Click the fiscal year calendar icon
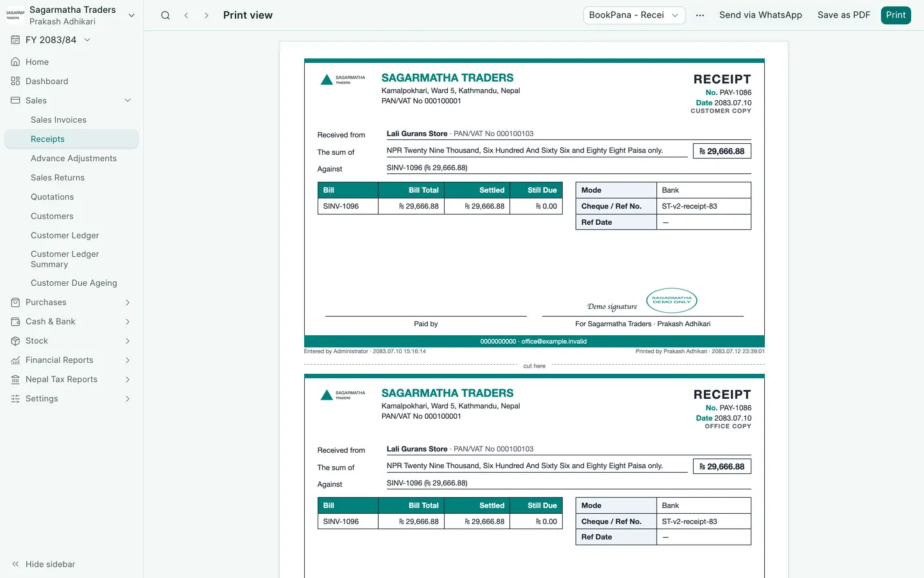This screenshot has width=924, height=578. pyautogui.click(x=15, y=40)
